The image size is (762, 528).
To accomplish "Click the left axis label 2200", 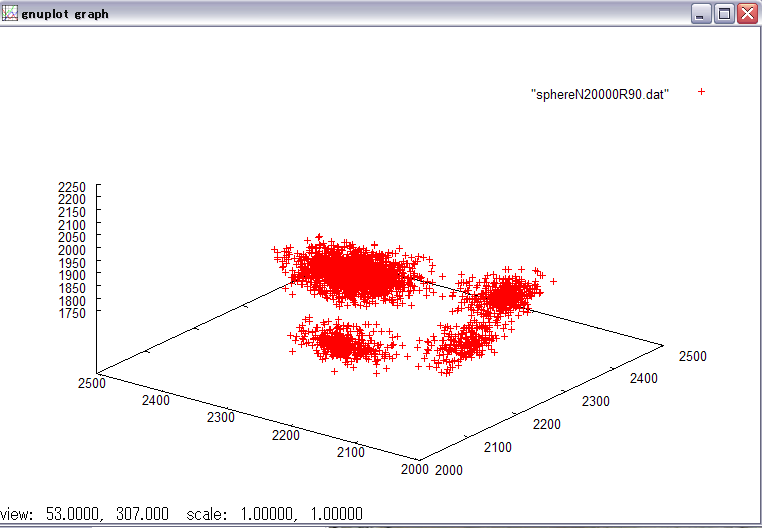I will [286, 435].
